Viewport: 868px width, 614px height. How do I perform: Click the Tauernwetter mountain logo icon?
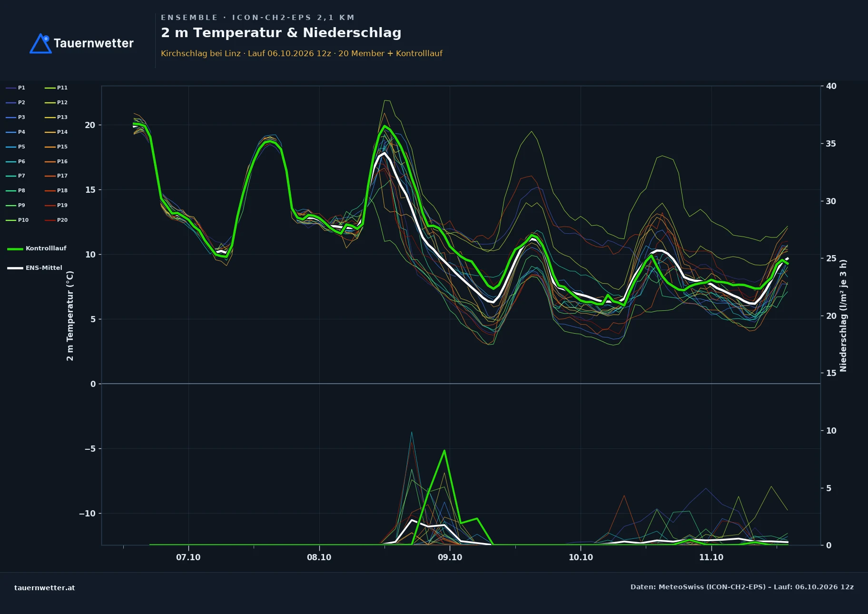pos(41,43)
